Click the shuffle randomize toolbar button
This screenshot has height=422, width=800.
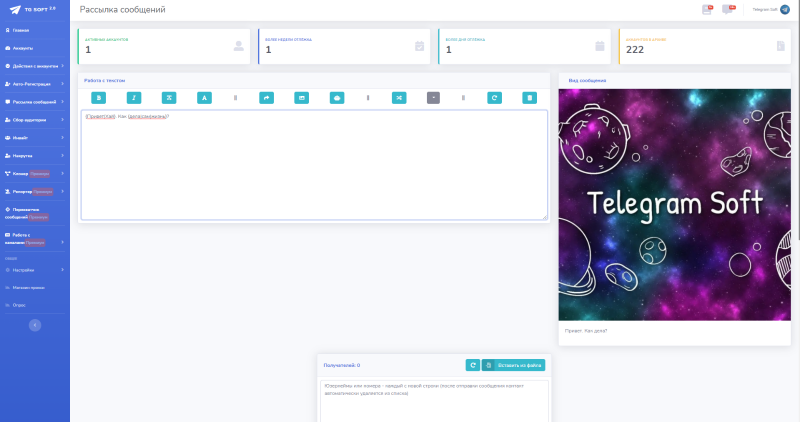399,98
